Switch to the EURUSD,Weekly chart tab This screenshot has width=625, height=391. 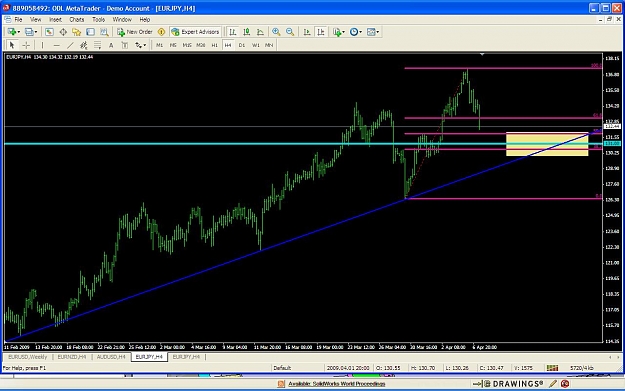tap(28, 357)
